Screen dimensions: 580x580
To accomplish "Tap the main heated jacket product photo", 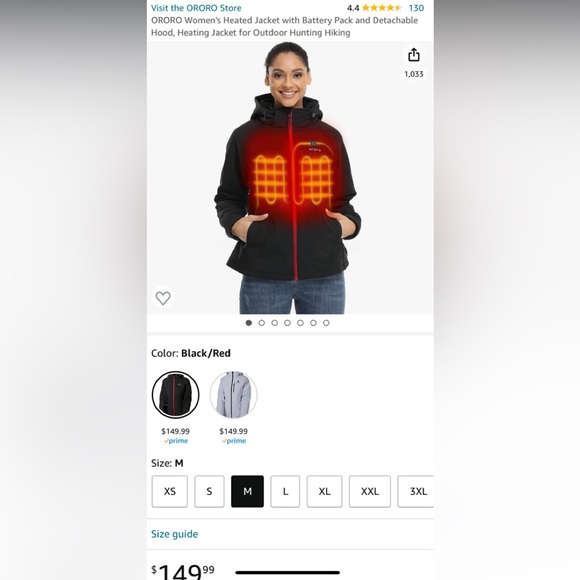I will point(290,178).
